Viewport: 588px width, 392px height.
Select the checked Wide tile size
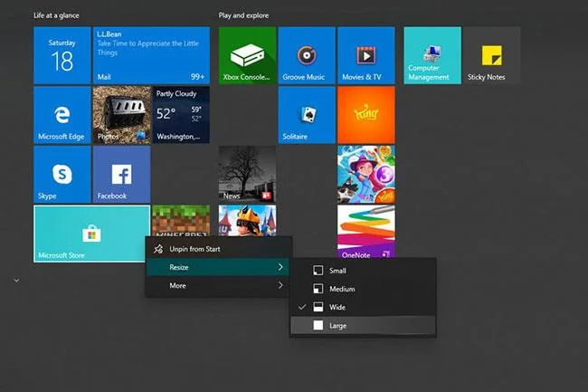363,307
